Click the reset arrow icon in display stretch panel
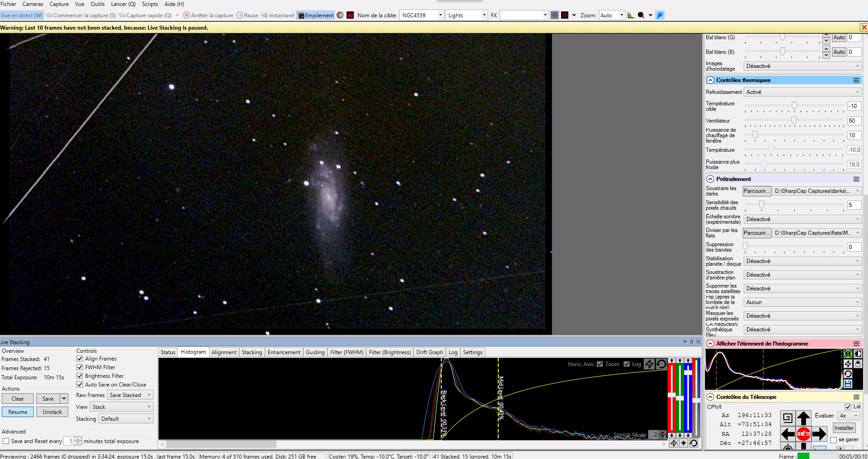Screen dimensions: 868x459 pos(848,374)
